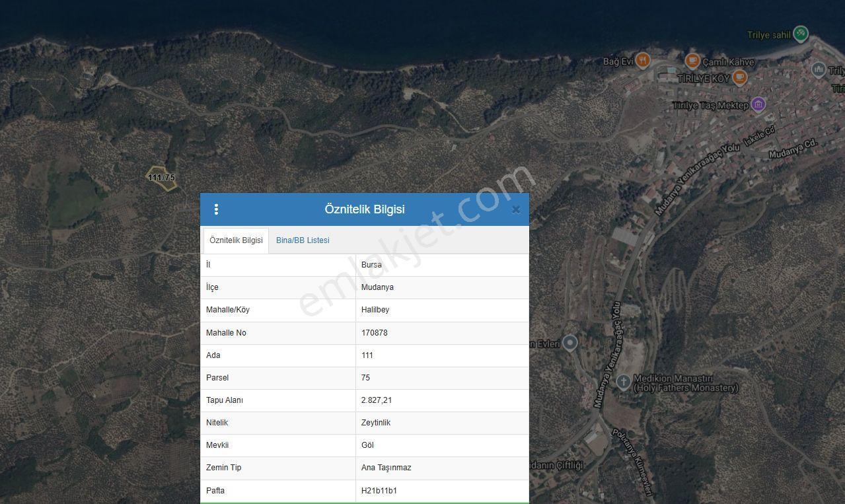The height and width of the screenshot is (504, 845).
Task: Click the Mudanya Cd. street label
Action: 793,149
